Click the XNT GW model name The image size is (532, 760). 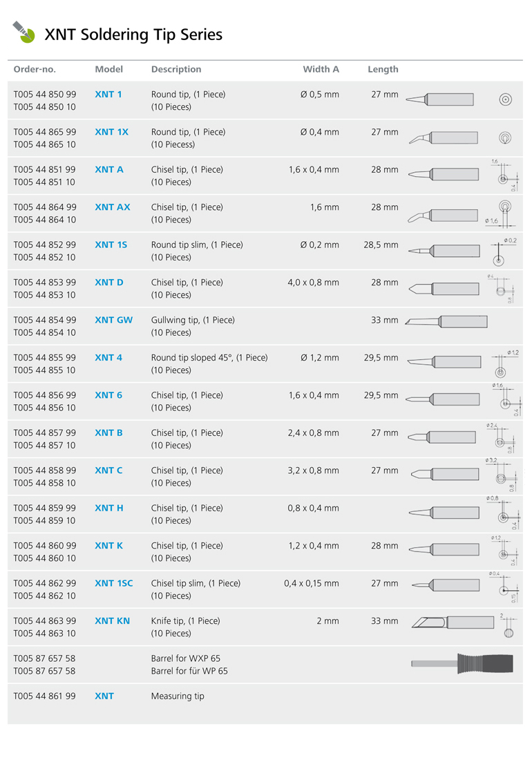pyautogui.click(x=114, y=320)
